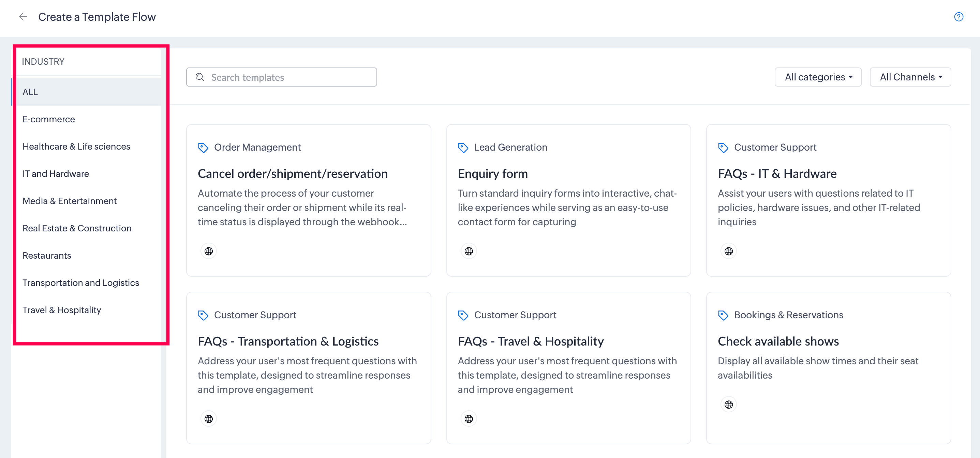Screen dimensions: 980x458
Task: Select Transportation and Logistics industry
Action: (x=86, y=283)
